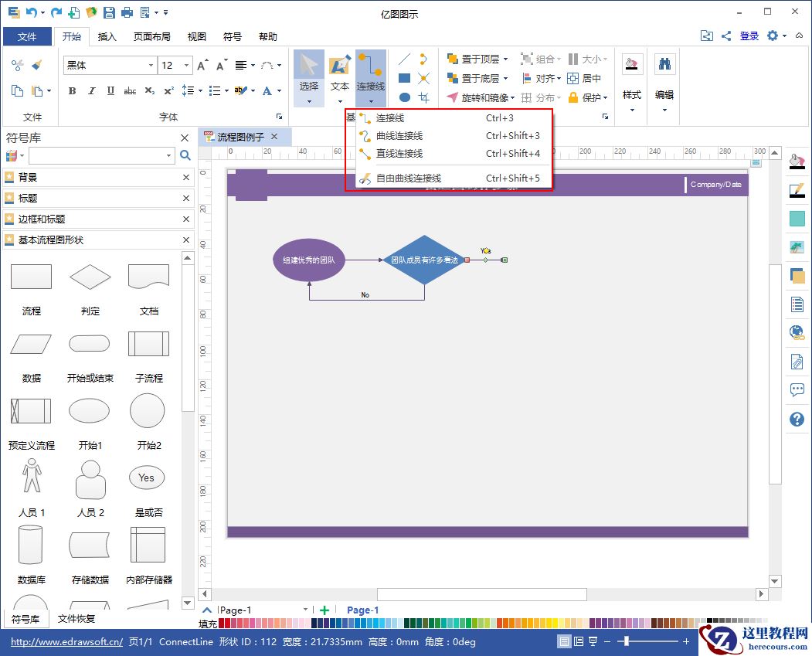This screenshot has width=812, height=656.
Task: Adjust the zoom slider in status bar
Action: coord(627,641)
